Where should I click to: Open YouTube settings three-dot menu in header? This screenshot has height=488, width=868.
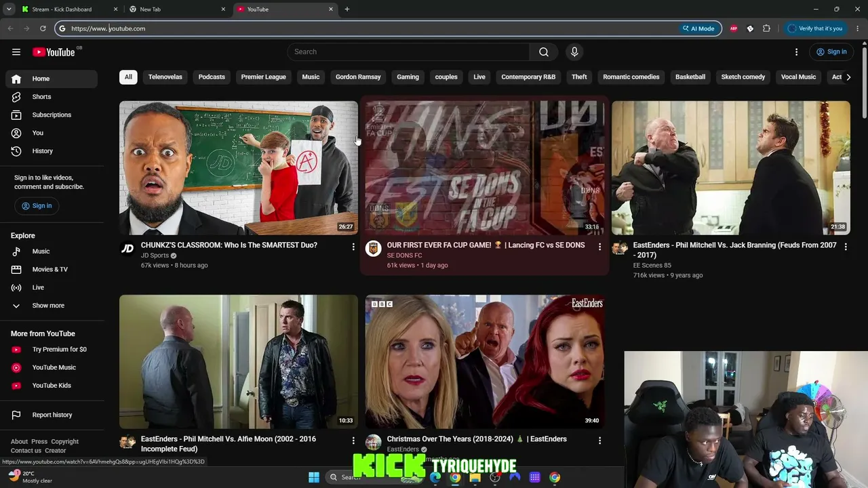coord(796,52)
